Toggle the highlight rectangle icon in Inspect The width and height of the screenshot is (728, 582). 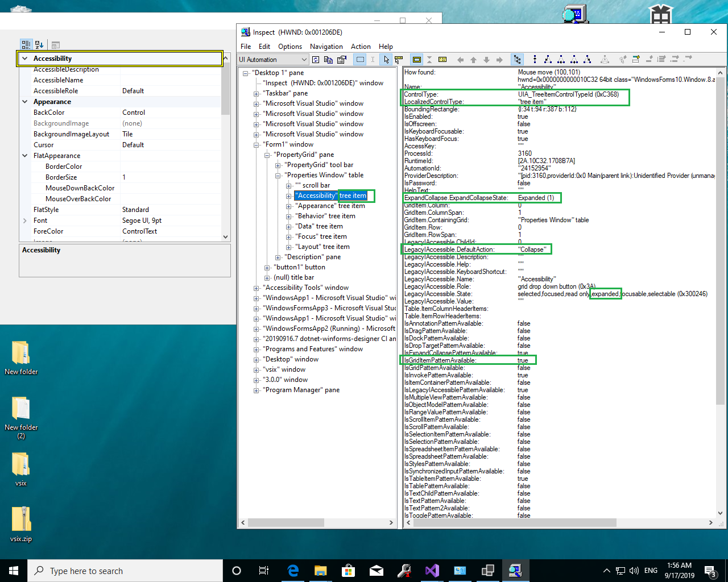pos(417,59)
